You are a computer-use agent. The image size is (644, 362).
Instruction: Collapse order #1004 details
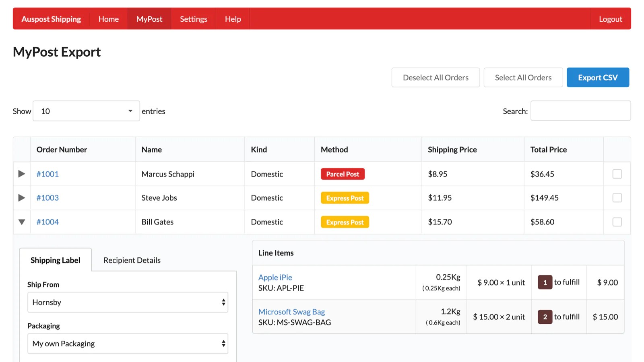(x=21, y=222)
